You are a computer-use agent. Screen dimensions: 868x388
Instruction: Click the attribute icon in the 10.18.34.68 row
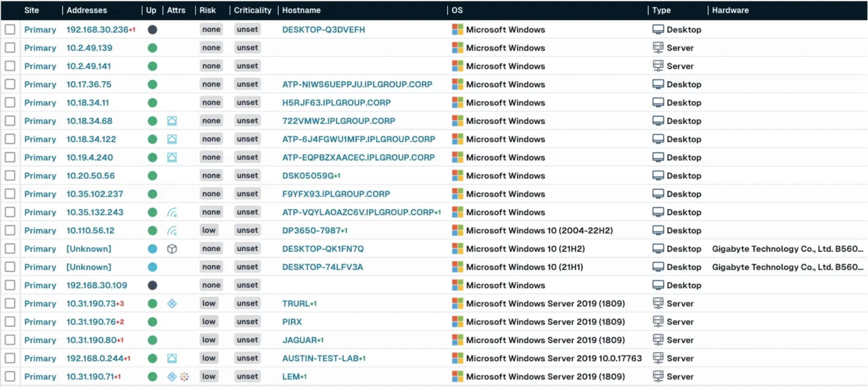coord(172,121)
